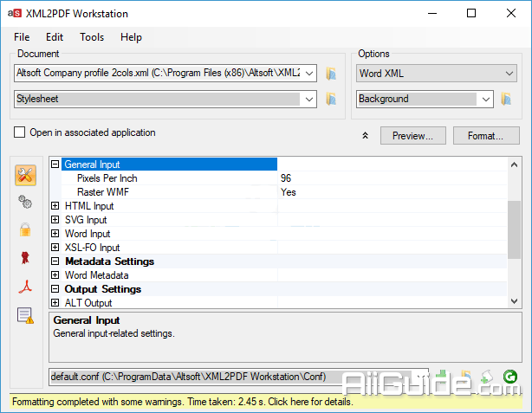This screenshot has width=532, height=413.
Task: Open the Adobe PDF settings tab
Action: [x=26, y=287]
